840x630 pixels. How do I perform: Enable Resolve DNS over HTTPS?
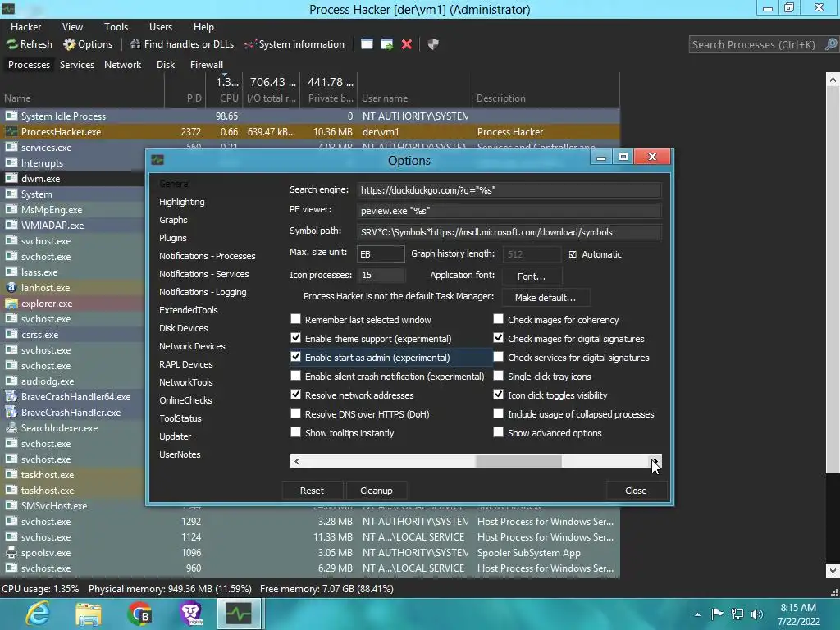click(x=295, y=413)
